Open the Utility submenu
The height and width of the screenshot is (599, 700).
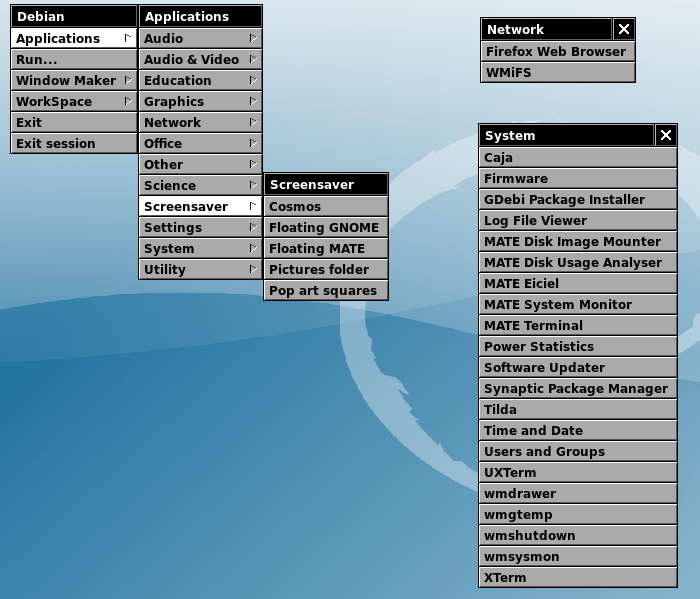tap(200, 269)
